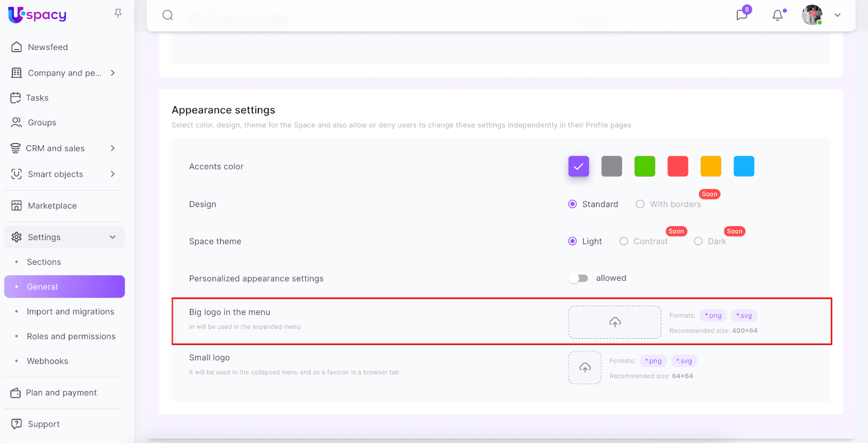Open the chat messages icon
This screenshot has height=443, width=868.
click(x=742, y=15)
